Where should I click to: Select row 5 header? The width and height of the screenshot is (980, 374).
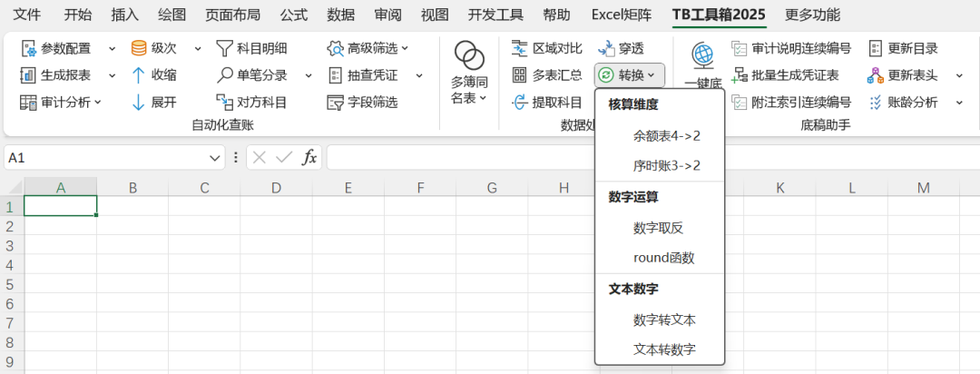[x=12, y=284]
